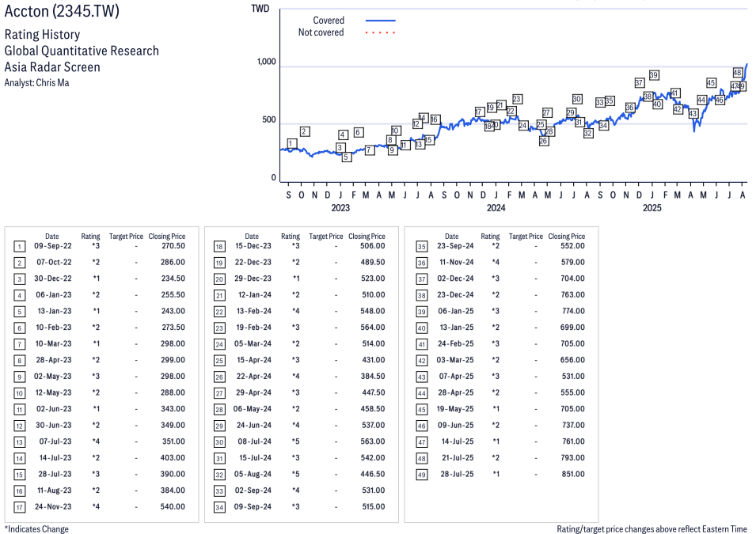Click the 'Covered' legend label
Viewport: 756px width, 534px height.
point(329,21)
